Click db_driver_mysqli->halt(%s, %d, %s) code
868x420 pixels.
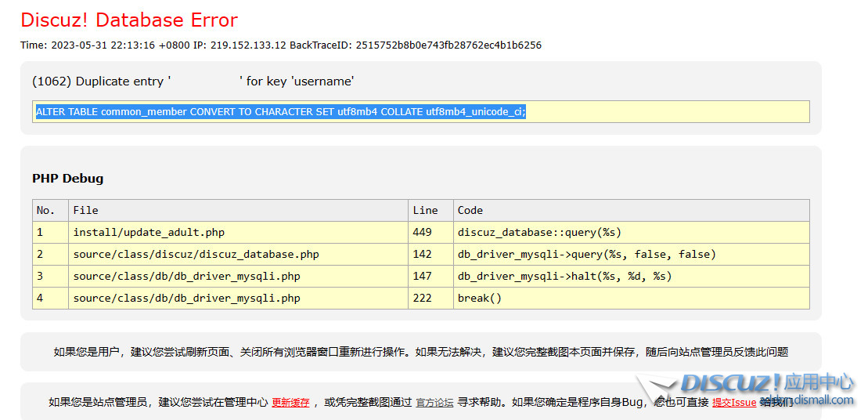631,276
